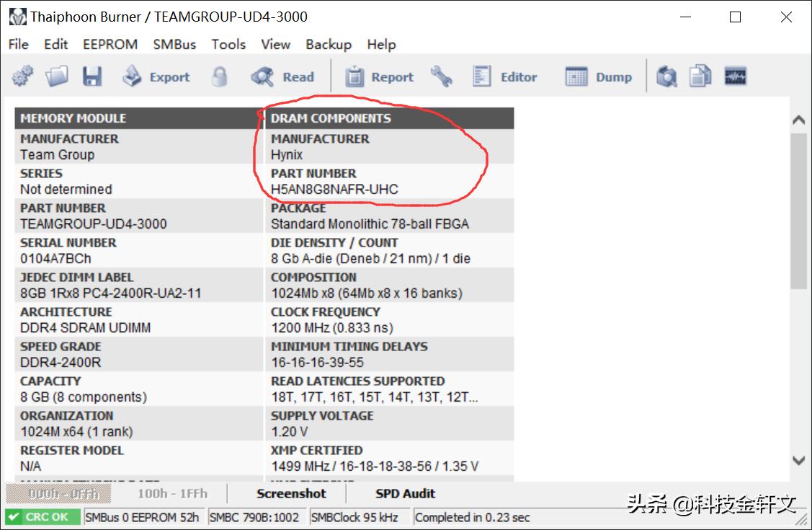Click the scrollbar down arrow
This screenshot has width=812, height=530.
[x=798, y=460]
